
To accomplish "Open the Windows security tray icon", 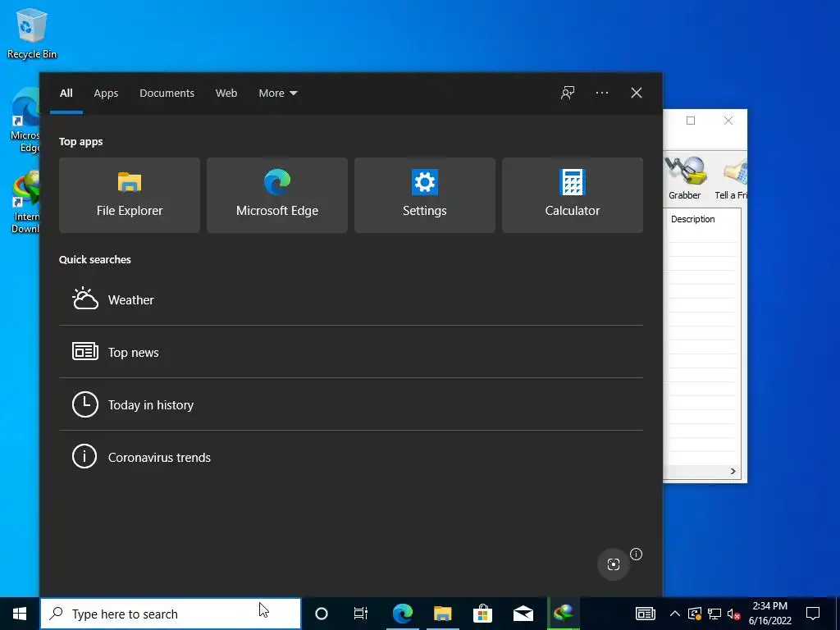I will pyautogui.click(x=694, y=614).
